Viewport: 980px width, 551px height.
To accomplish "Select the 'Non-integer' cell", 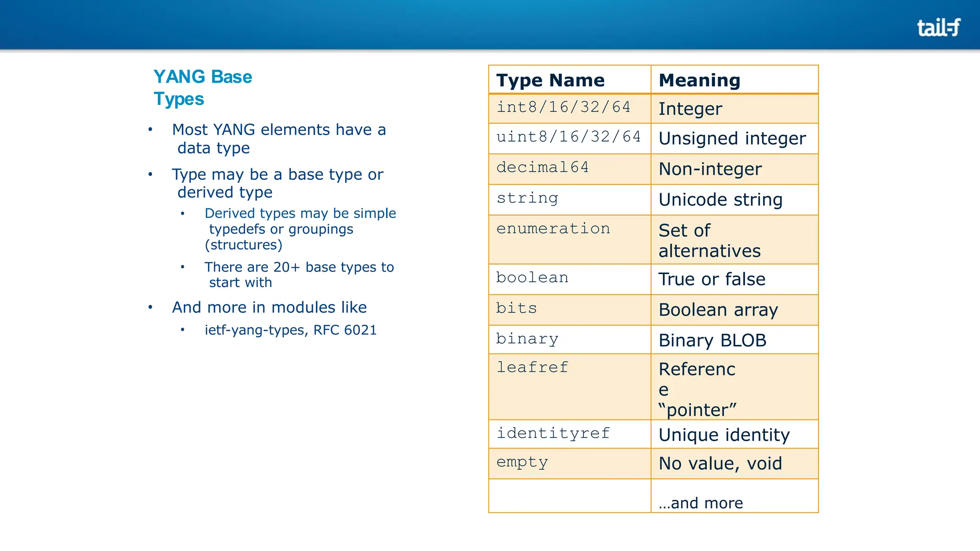I will click(735, 169).
